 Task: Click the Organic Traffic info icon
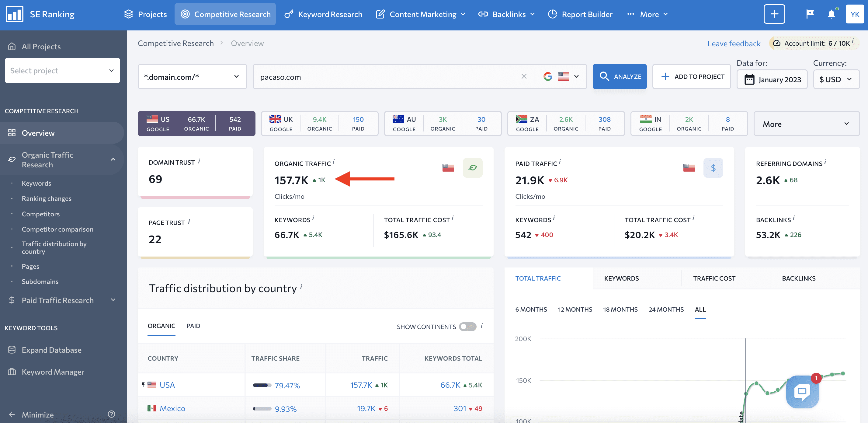334,162
